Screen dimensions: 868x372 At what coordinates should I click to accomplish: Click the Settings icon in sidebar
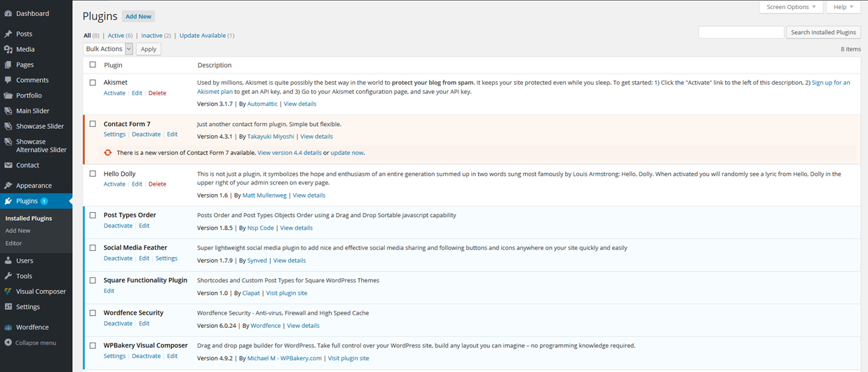[8, 307]
